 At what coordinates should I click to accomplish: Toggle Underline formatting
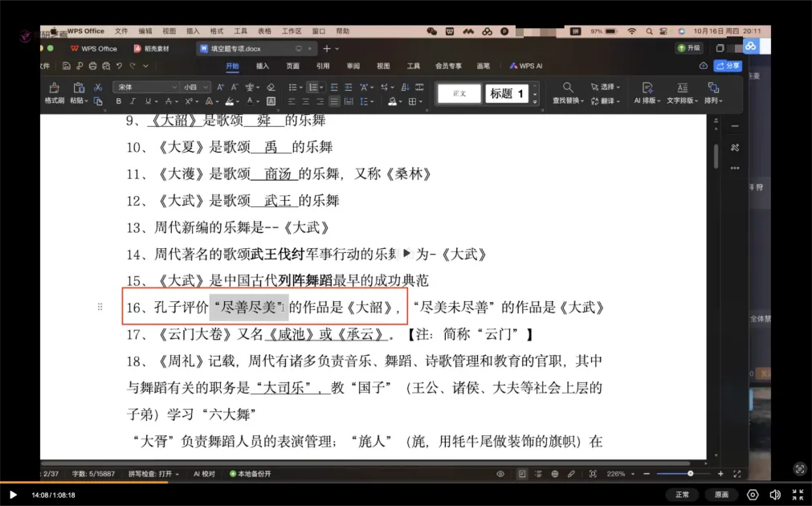(x=148, y=101)
